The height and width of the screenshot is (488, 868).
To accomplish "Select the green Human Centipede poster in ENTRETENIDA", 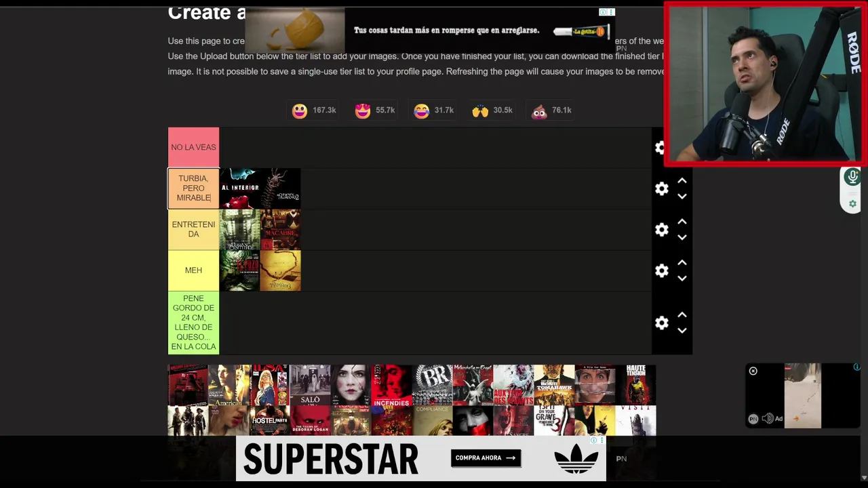I will pos(239,230).
